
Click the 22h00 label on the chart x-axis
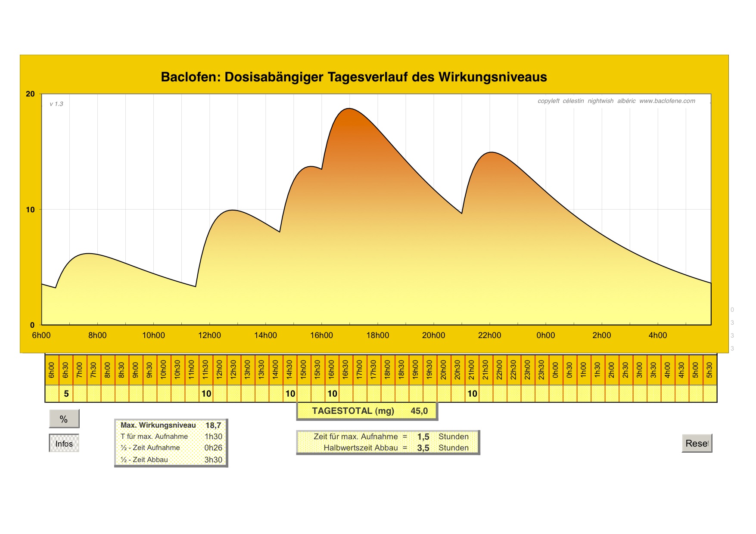click(x=489, y=335)
